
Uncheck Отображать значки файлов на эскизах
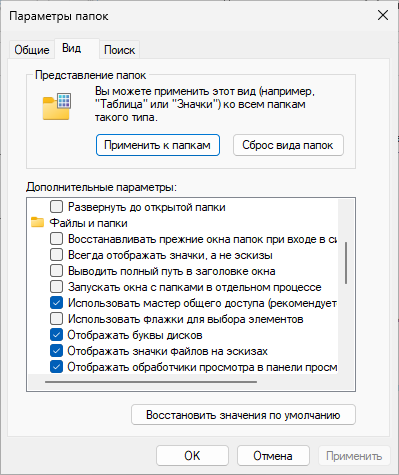(x=56, y=351)
